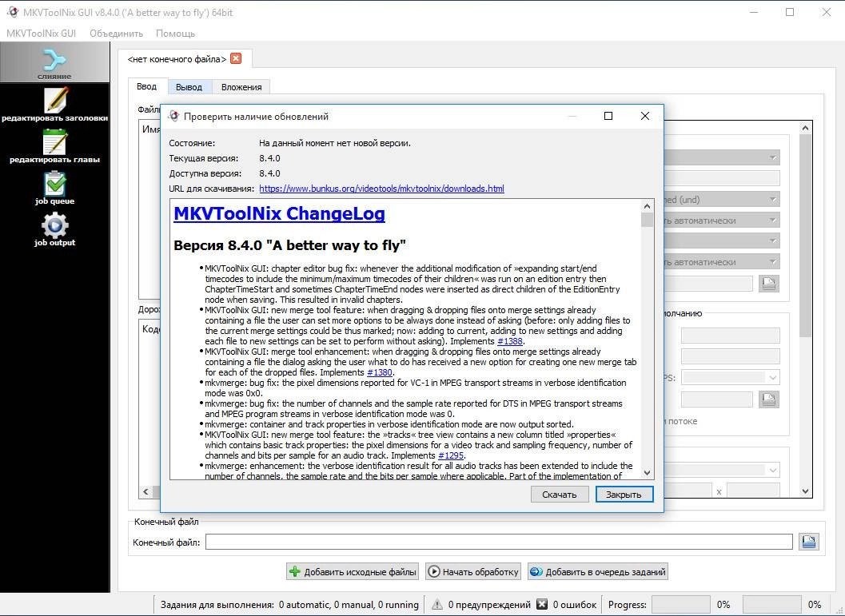Click changelog scrollbar down arrow
This screenshot has height=616, width=845.
coord(648,473)
